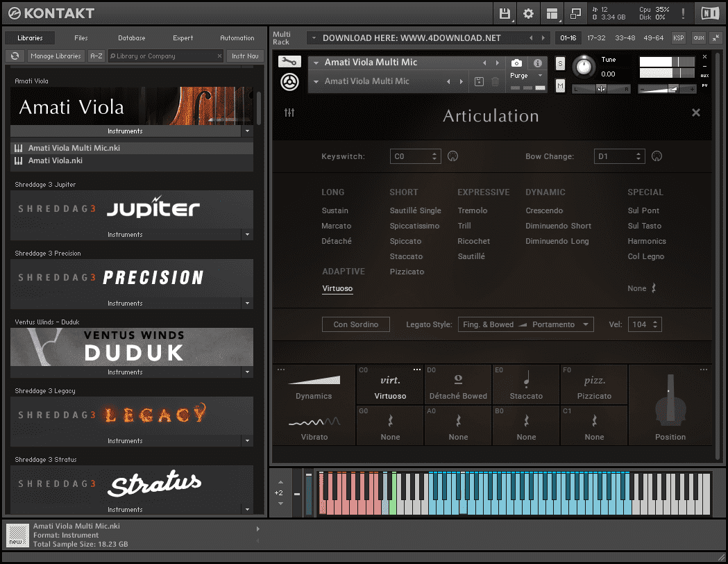Refresh the libraries list
This screenshot has height=564, width=728.
tap(15, 56)
